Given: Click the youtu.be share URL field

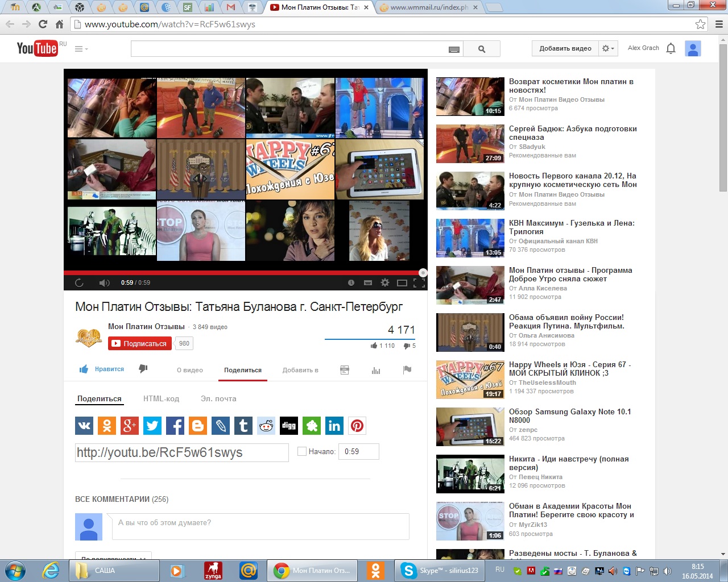Looking at the screenshot, I should point(182,452).
